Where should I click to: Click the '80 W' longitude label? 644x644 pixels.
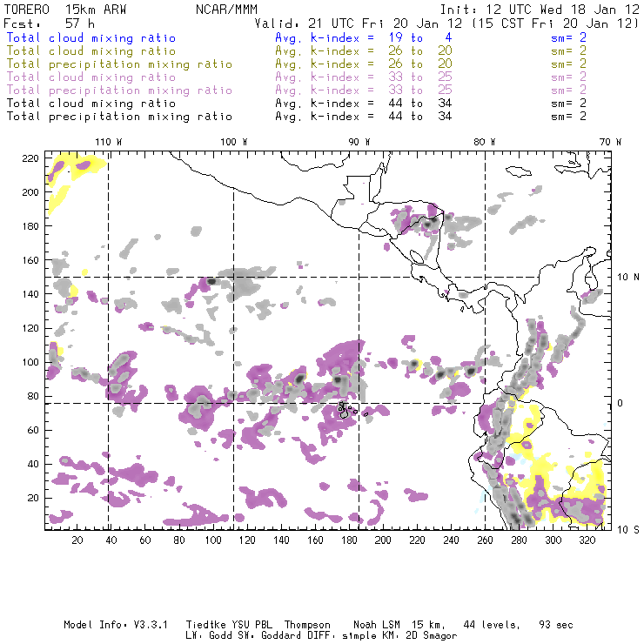tap(484, 142)
